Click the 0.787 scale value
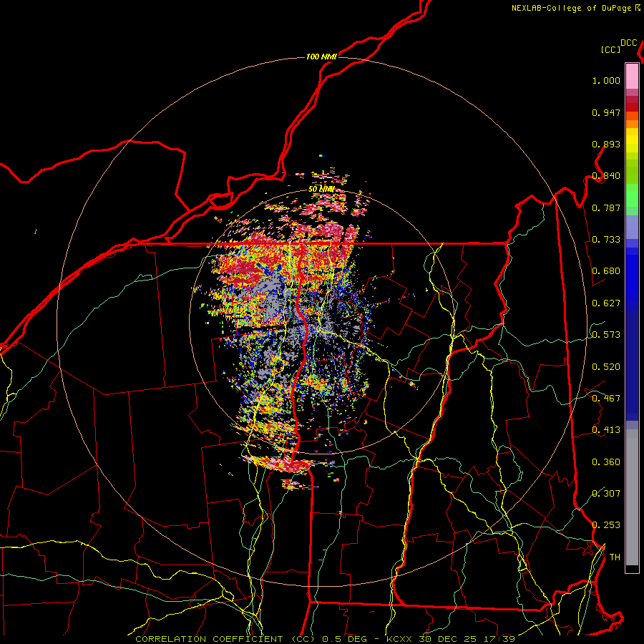 pos(606,208)
